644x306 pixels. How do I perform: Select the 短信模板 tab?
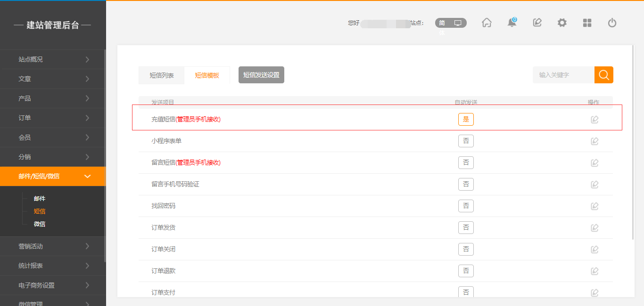coord(207,75)
